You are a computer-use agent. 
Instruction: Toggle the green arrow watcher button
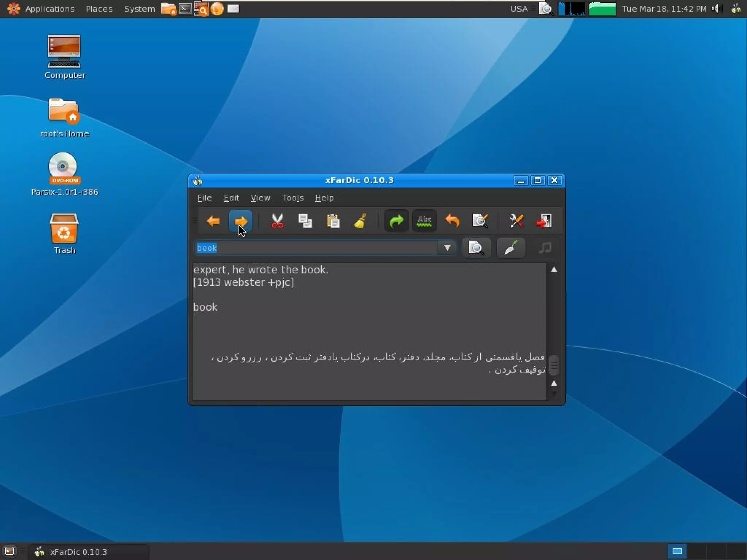click(396, 221)
